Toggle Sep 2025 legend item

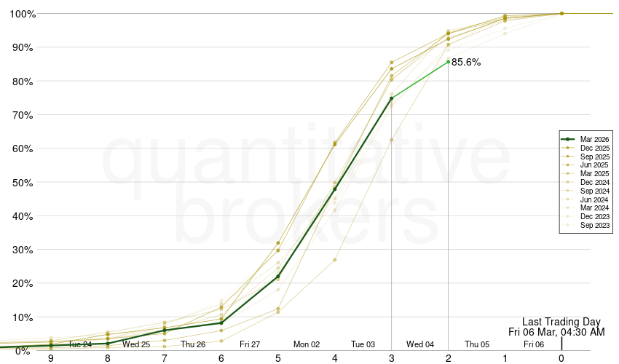point(594,157)
